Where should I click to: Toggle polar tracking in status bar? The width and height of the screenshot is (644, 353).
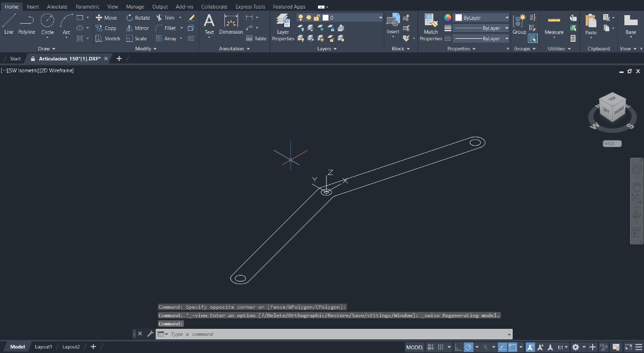(x=468, y=347)
